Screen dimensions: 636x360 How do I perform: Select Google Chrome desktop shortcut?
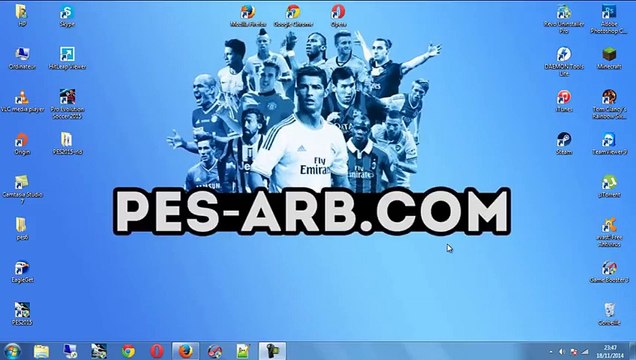(x=293, y=15)
